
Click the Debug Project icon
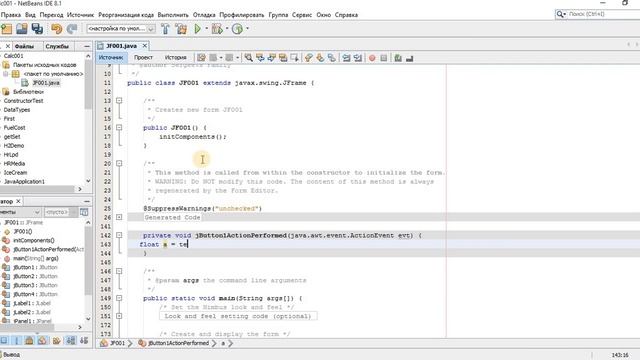click(x=217, y=29)
